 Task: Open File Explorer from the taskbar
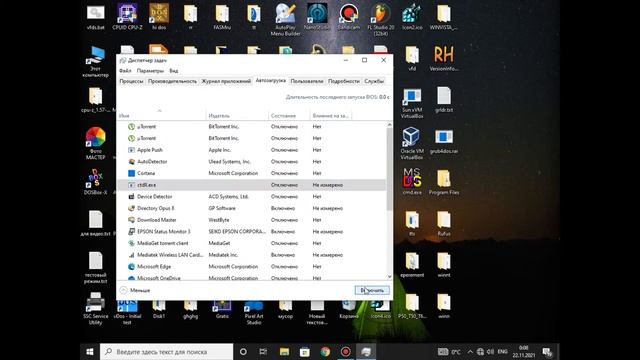[x=284, y=351]
